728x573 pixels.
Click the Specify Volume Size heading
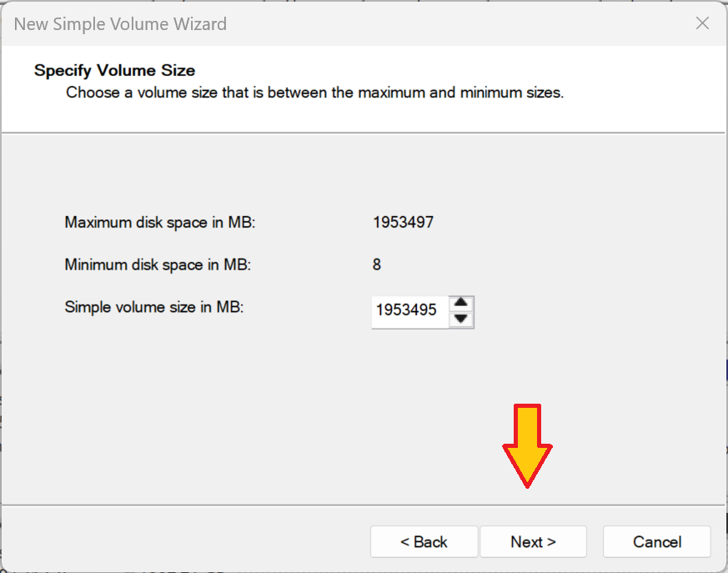[114, 70]
